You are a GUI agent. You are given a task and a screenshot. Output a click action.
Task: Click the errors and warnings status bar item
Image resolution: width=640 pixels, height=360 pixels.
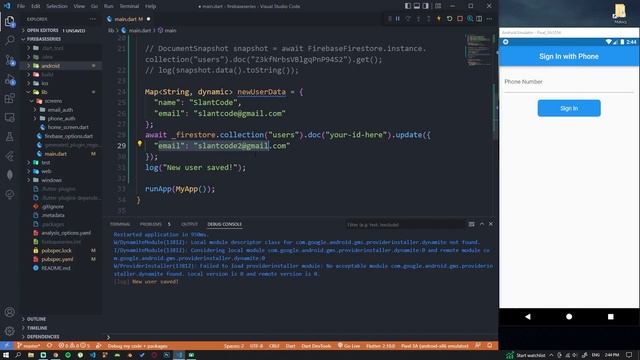74,346
